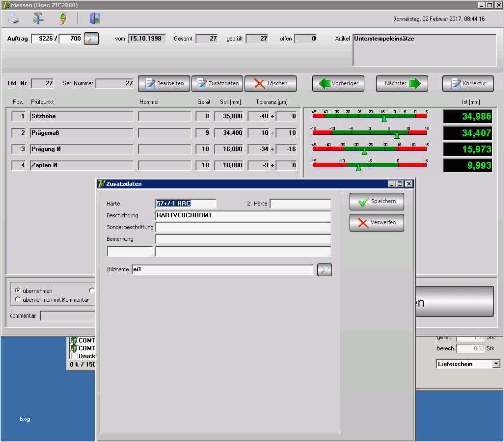The width and height of the screenshot is (504, 442).
Task: Select the übernehmen radio button
Action: 17,291
